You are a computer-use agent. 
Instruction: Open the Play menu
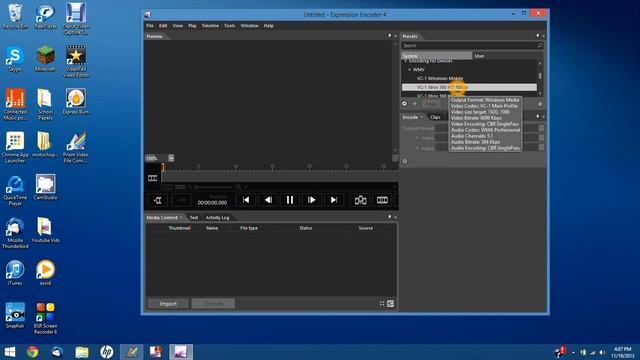click(x=192, y=26)
